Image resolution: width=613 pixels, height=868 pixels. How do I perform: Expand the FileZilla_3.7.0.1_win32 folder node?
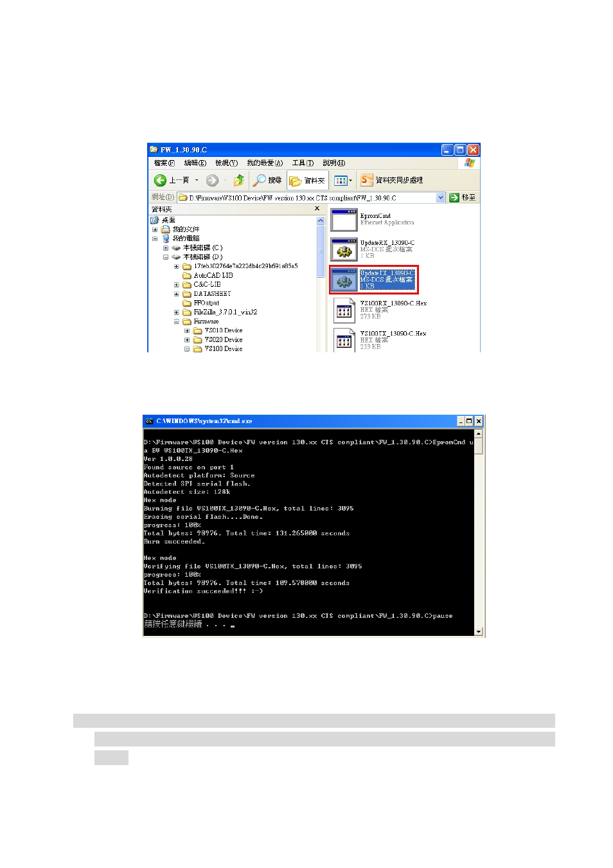(x=177, y=312)
